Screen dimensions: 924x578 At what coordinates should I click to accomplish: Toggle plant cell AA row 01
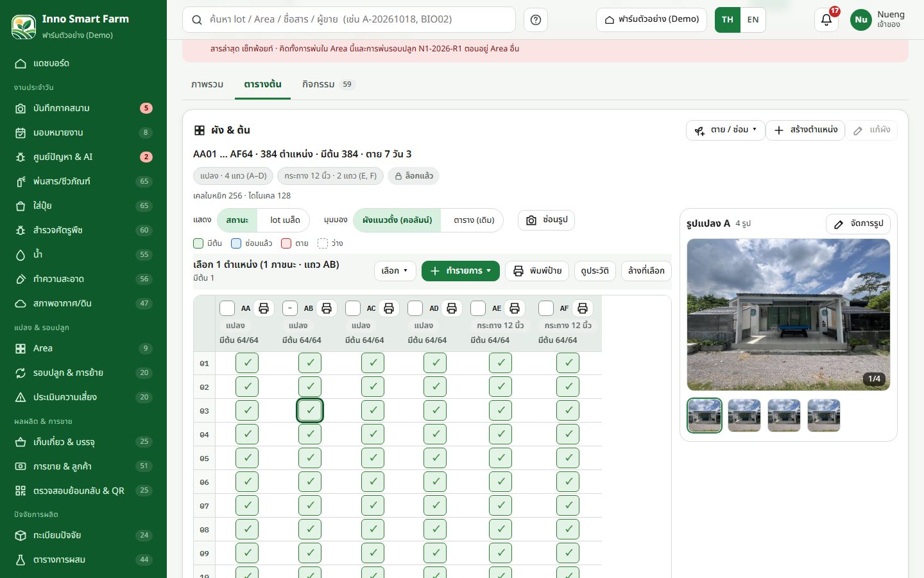[x=247, y=363]
